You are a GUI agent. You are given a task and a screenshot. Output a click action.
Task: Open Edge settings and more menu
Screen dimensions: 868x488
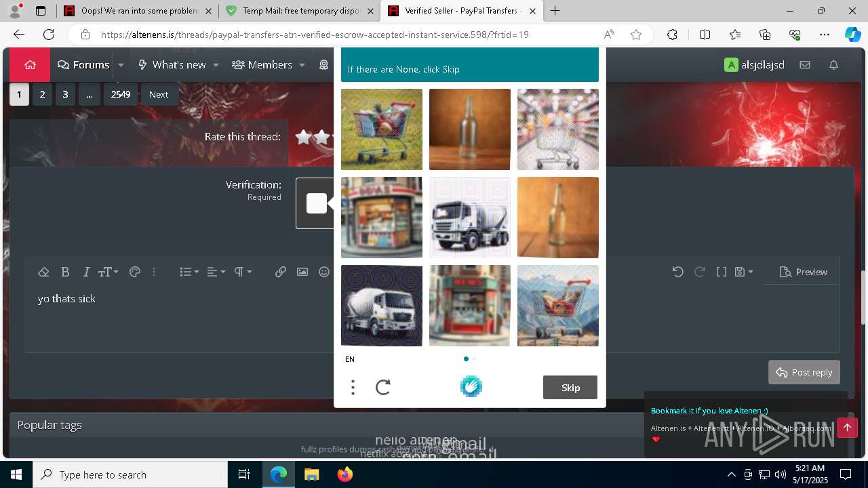coord(825,35)
